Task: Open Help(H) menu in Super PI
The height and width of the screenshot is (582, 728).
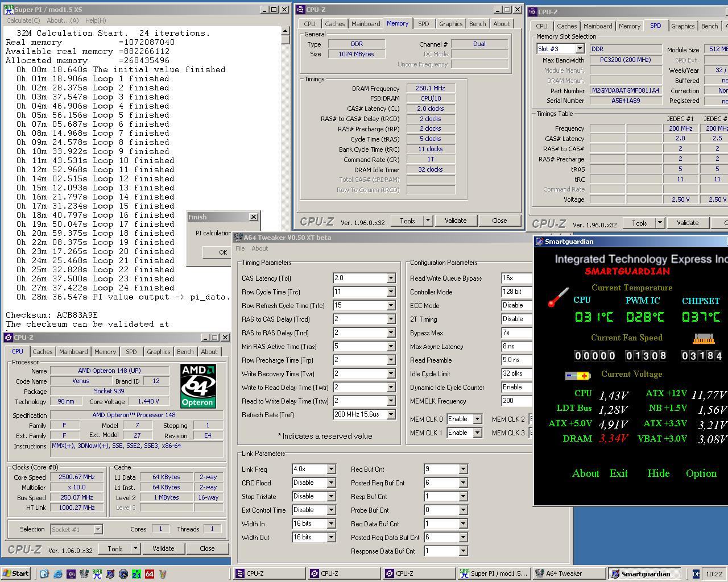Action: coord(96,20)
